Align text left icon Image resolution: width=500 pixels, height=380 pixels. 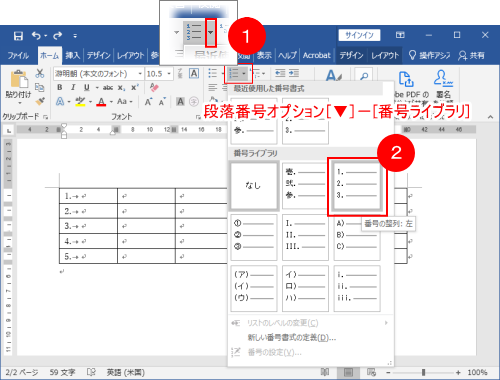point(212,87)
